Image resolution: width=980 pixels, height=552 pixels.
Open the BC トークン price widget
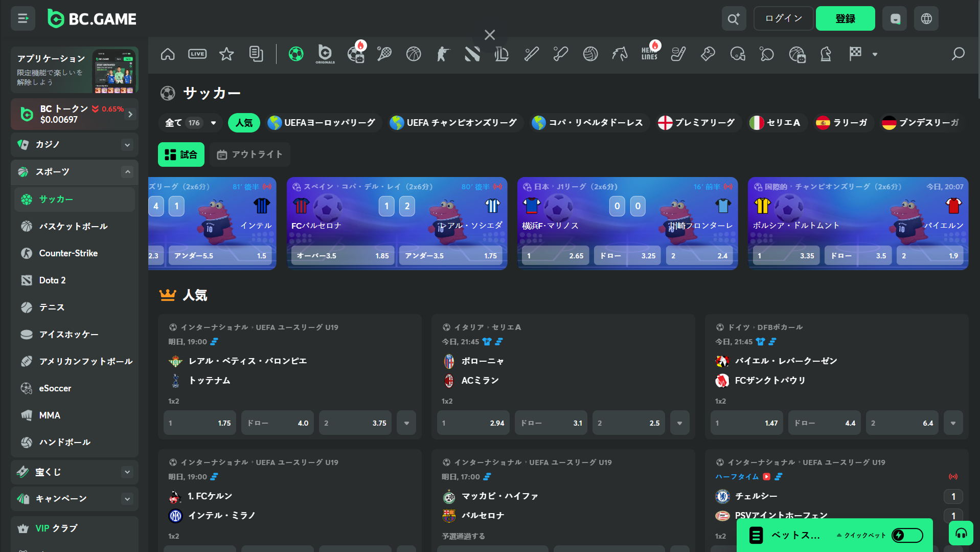75,114
